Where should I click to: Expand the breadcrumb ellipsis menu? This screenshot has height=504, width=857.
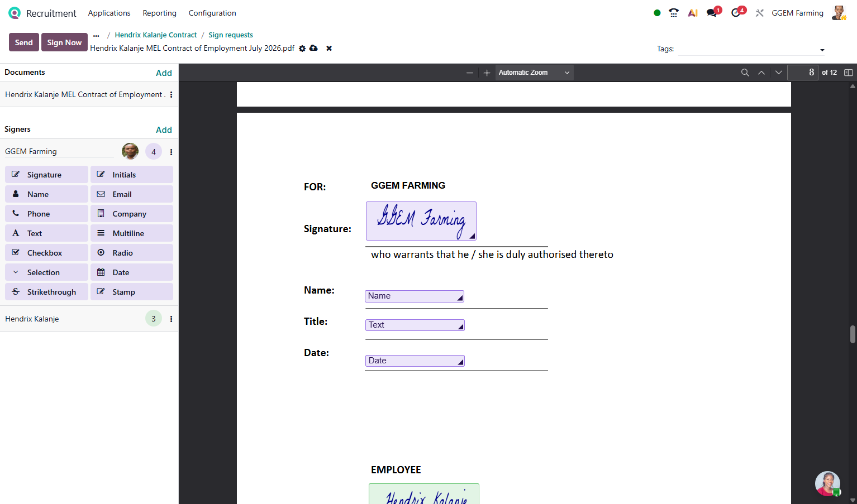(96, 35)
